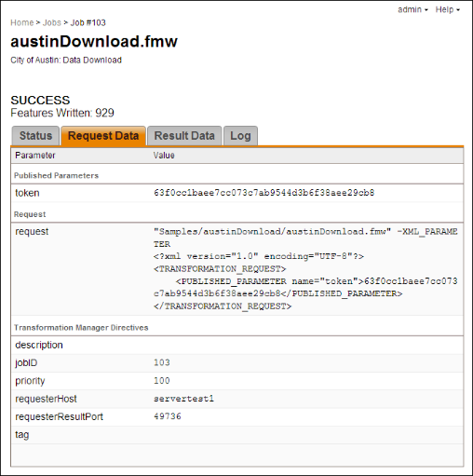473x476 pixels.
Task: Click the SUCCESS status text
Action: (x=40, y=100)
